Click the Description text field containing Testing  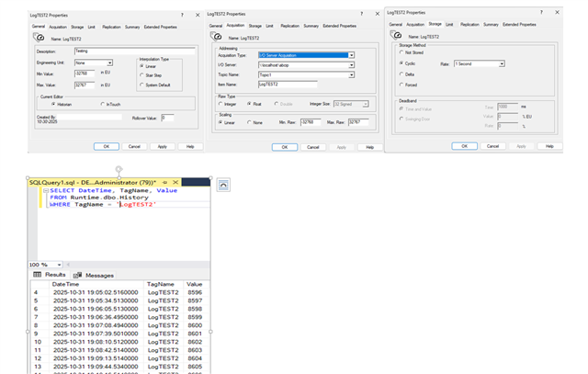[x=134, y=51]
